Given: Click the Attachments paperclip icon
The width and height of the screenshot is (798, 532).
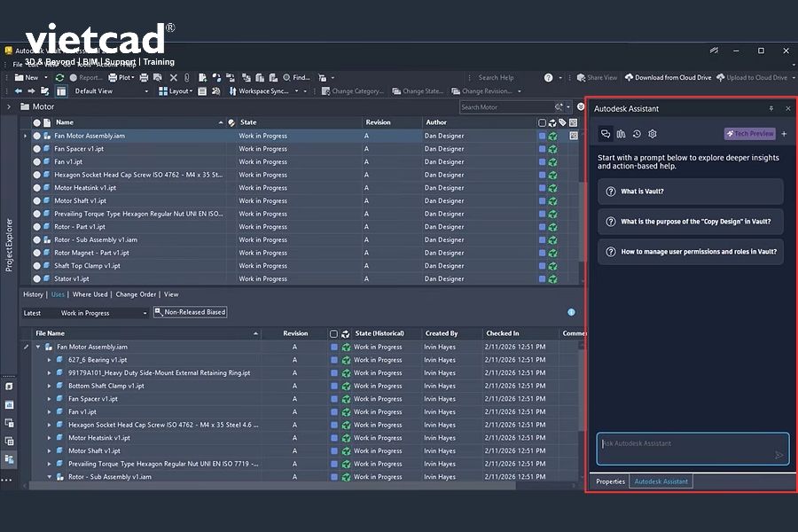Looking at the screenshot, I should tap(187, 77).
